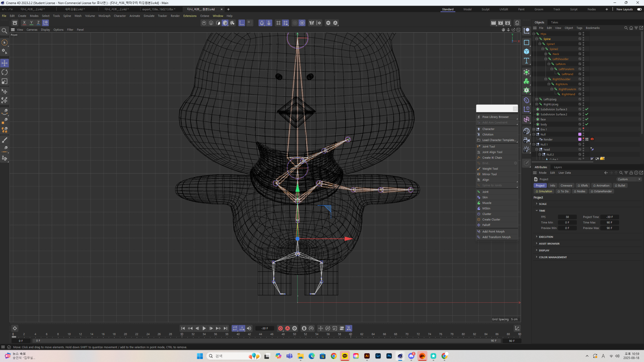Click the To Do attribute tab button

pos(563,191)
